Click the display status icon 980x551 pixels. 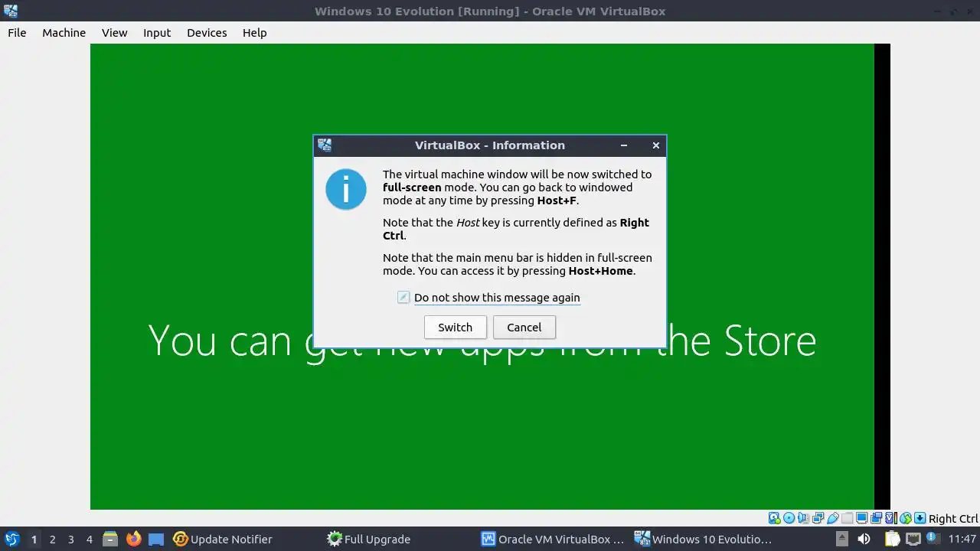coord(861,518)
